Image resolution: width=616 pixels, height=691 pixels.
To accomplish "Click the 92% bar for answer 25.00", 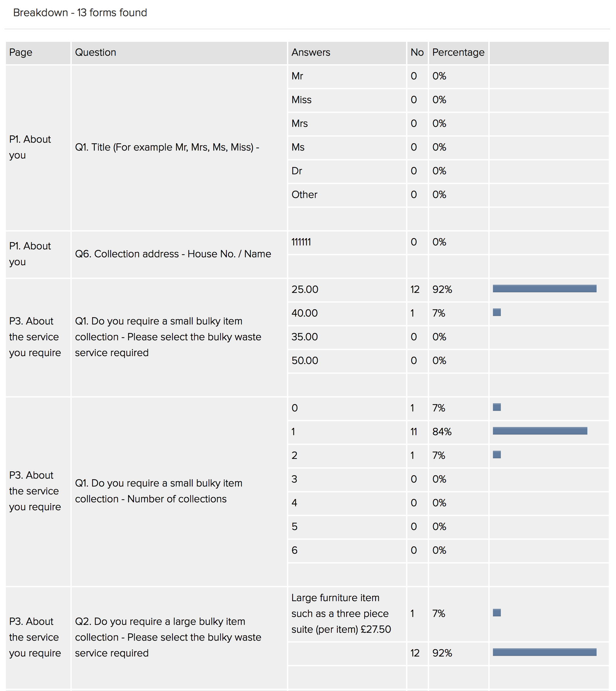I will [544, 289].
